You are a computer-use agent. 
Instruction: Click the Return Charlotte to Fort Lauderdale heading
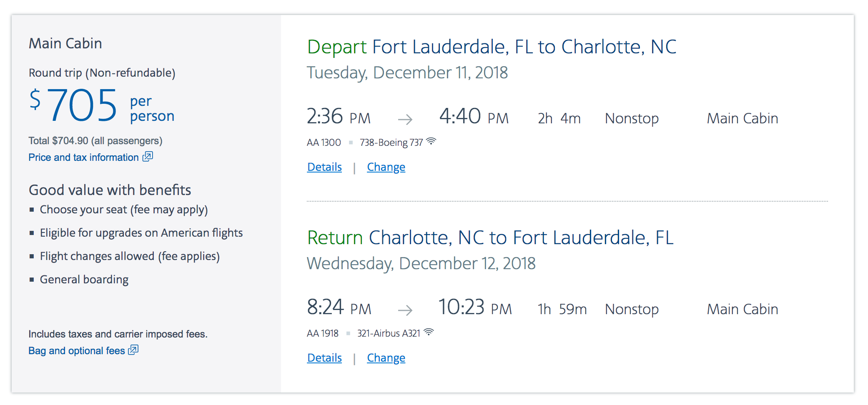click(490, 238)
